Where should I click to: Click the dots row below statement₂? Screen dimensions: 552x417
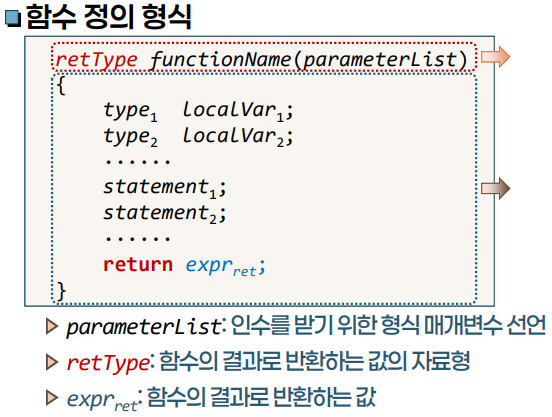tap(138, 239)
